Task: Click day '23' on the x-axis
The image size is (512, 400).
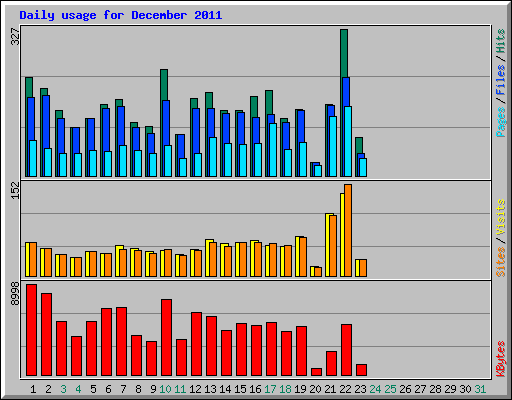Action: tap(360, 389)
